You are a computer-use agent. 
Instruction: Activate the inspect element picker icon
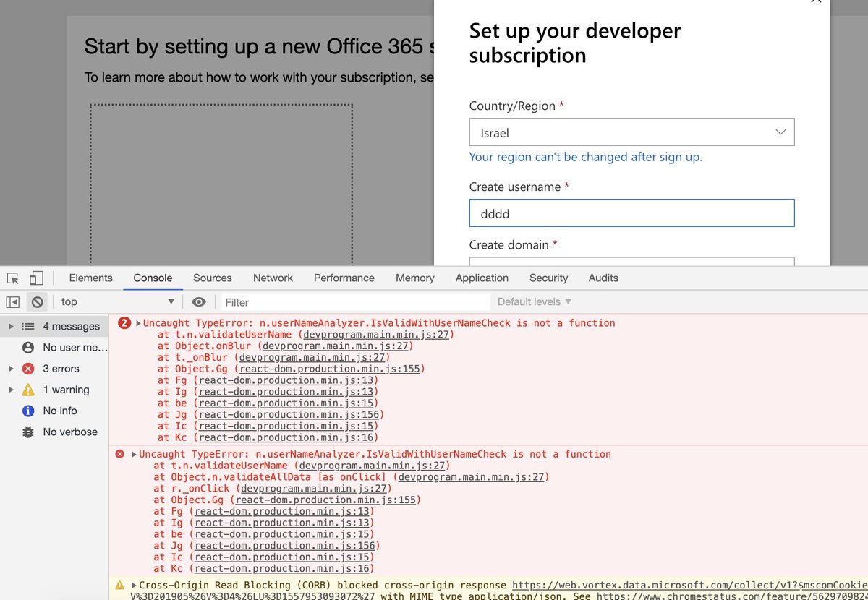click(12, 278)
